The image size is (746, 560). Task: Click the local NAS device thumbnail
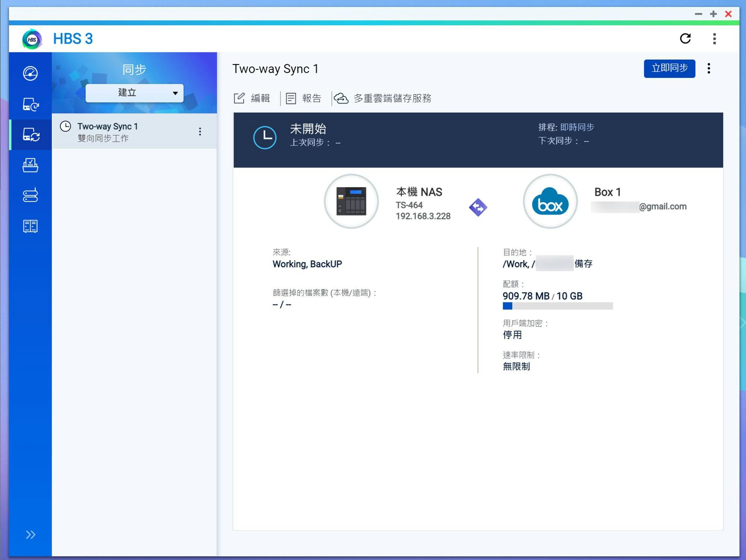pos(351,201)
